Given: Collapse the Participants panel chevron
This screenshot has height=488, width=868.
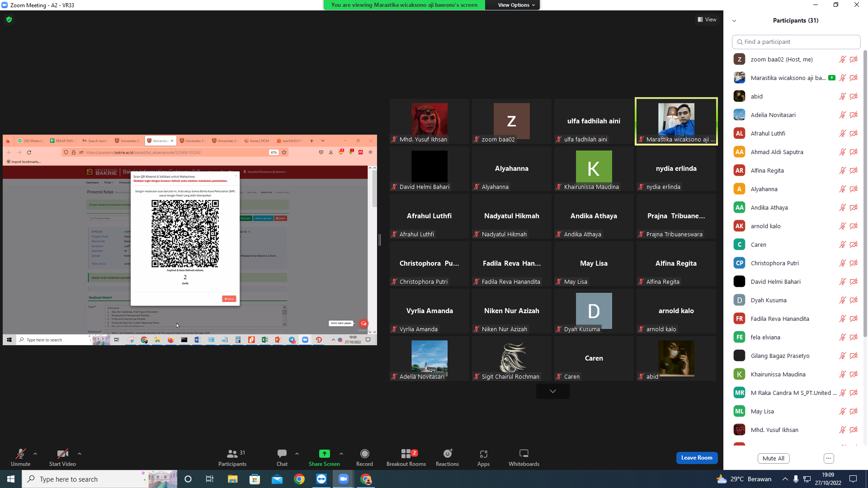Looking at the screenshot, I should click(x=734, y=20).
